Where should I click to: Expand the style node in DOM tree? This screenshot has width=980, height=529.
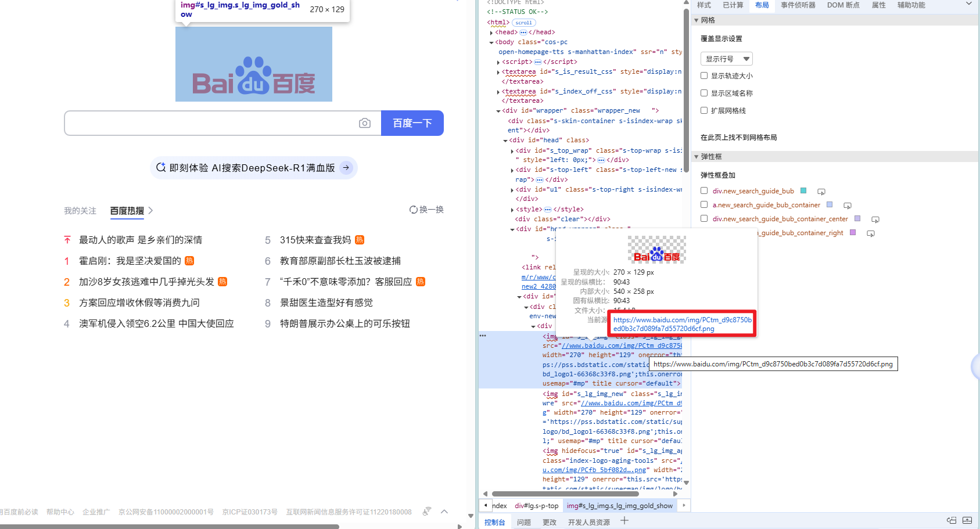point(512,210)
